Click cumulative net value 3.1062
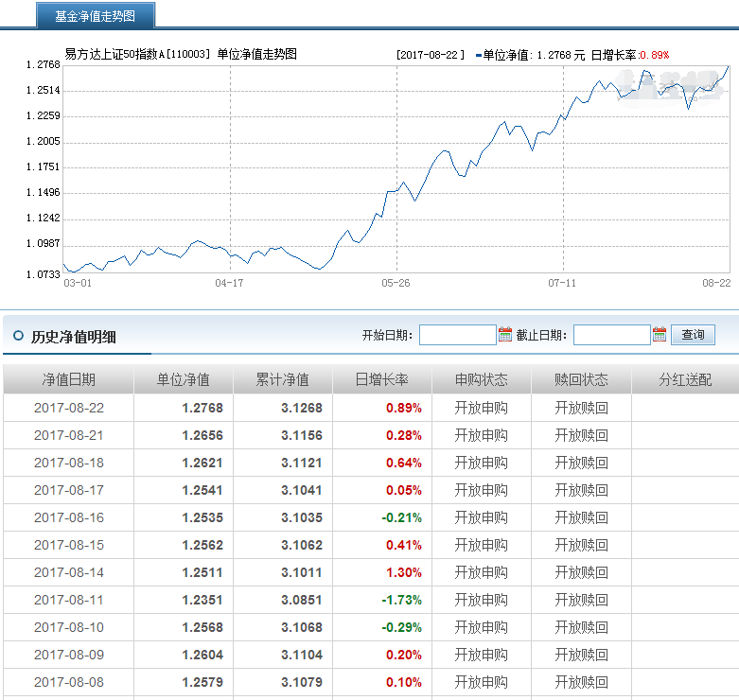 tap(302, 545)
